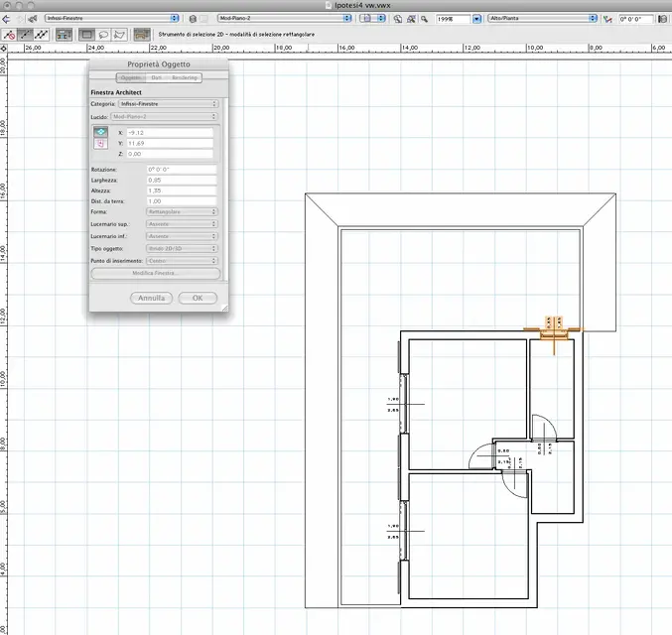
Task: Select rectangular marquee selection mode icon
Action: pyautogui.click(x=86, y=34)
